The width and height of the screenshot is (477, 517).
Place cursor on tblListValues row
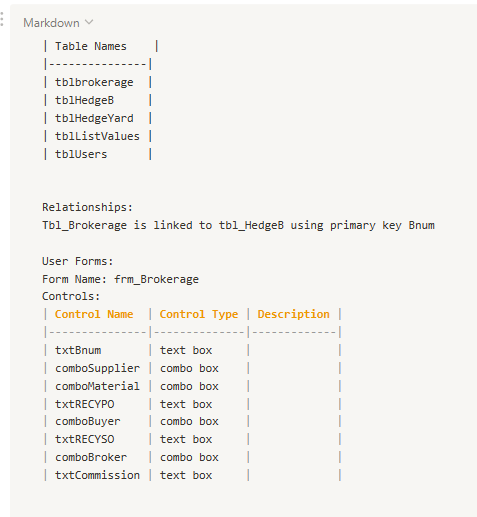pyautogui.click(x=98, y=136)
